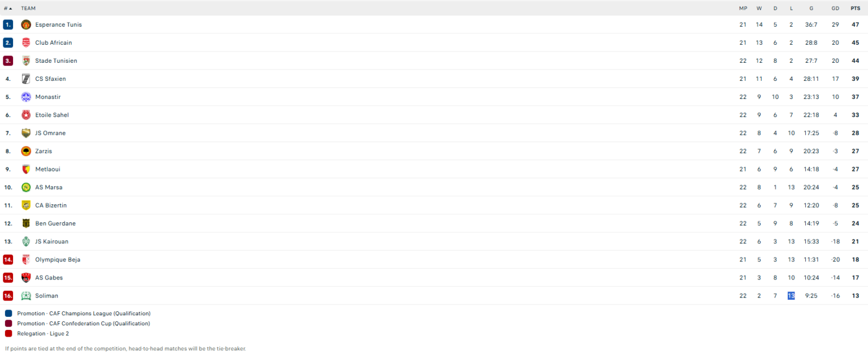Viewport: 868px width, 357px height.
Task: Click the Zarzis team badge icon
Action: 26,151
